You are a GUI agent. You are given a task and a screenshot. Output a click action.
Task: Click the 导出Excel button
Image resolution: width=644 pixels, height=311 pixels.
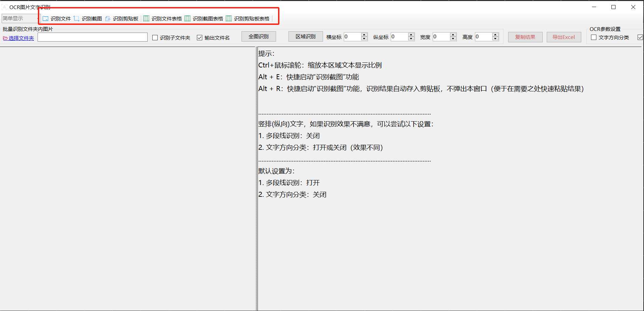click(x=564, y=37)
